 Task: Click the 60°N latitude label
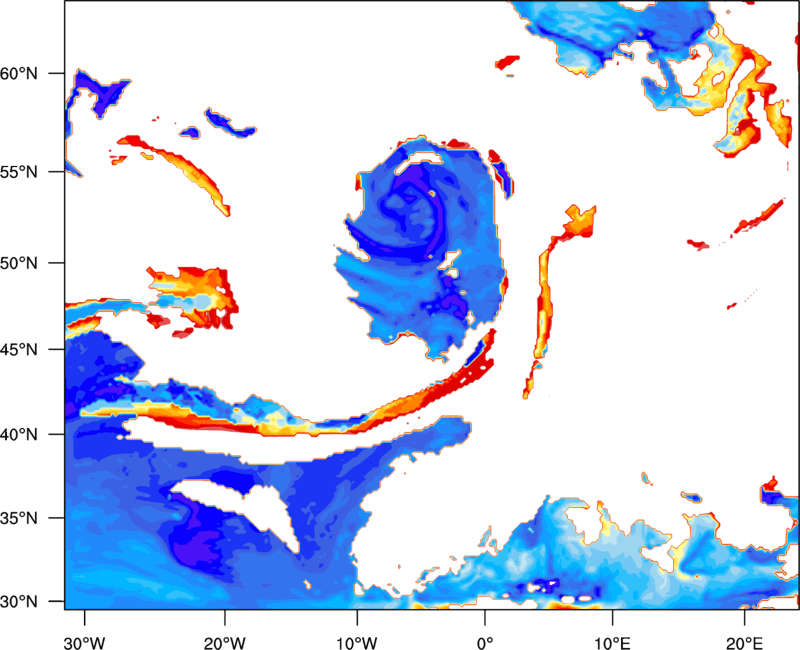(19, 73)
